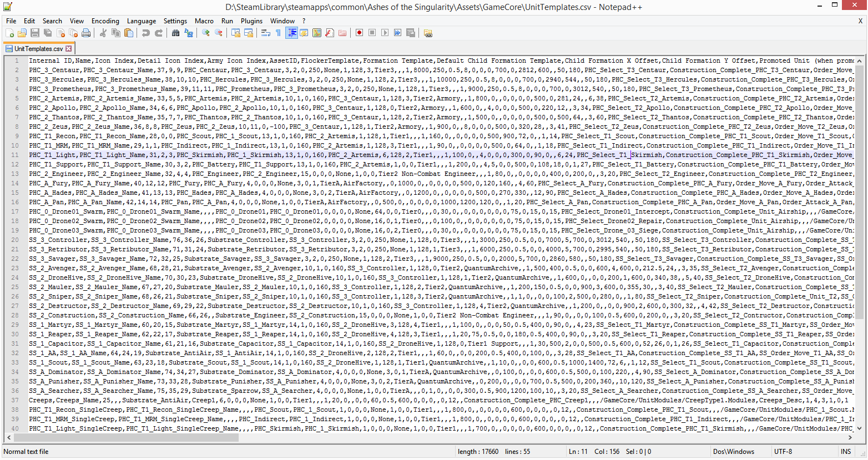Start macro recording with red dot icon

tap(360, 33)
